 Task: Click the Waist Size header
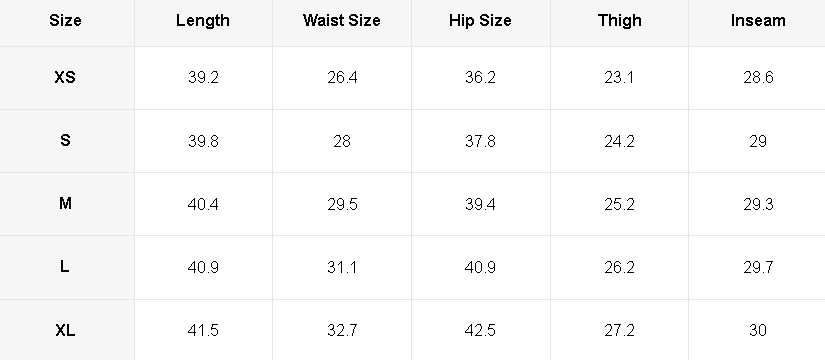click(x=341, y=21)
